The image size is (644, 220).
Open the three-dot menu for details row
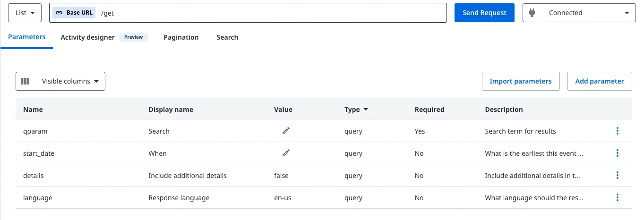617,175
